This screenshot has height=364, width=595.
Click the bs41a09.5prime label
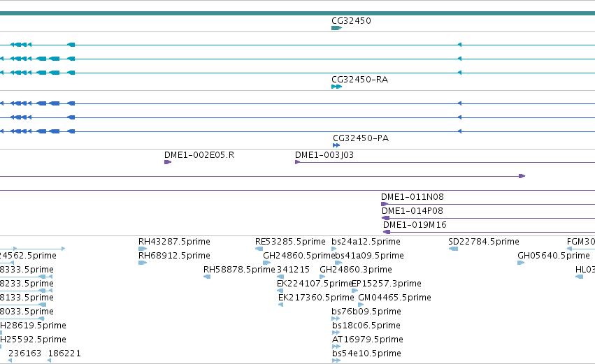pos(369,256)
